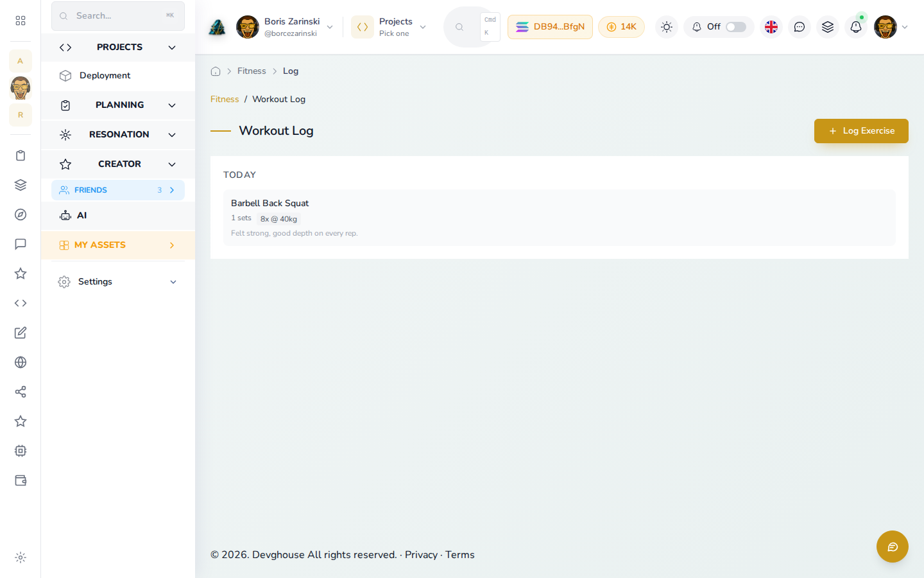Expand the PLANNING sidebar section
The height and width of the screenshot is (578, 924).
pyautogui.click(x=118, y=105)
